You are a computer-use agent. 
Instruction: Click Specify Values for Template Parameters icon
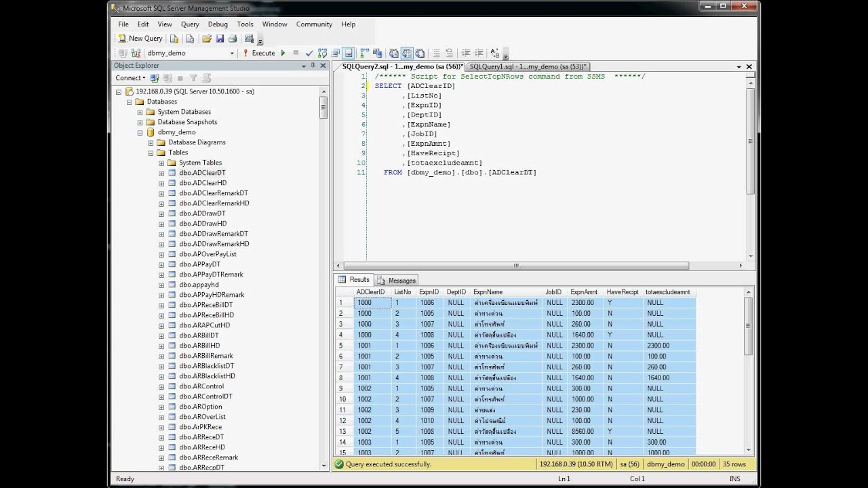(494, 53)
